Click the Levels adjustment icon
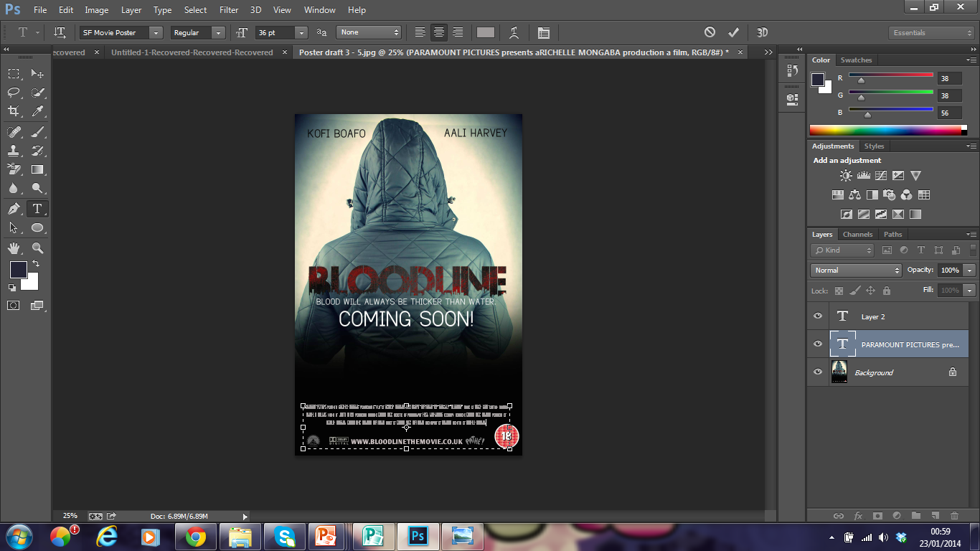 click(x=863, y=175)
